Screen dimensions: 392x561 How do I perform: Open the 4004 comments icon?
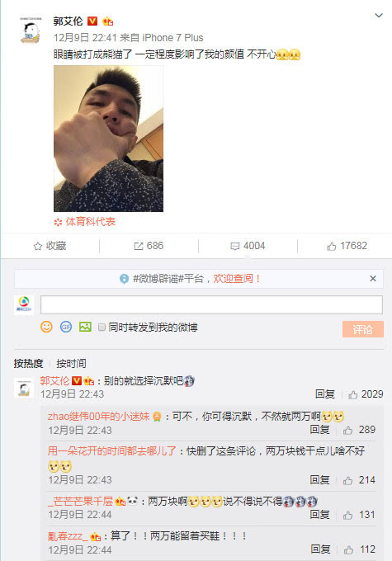(x=248, y=246)
